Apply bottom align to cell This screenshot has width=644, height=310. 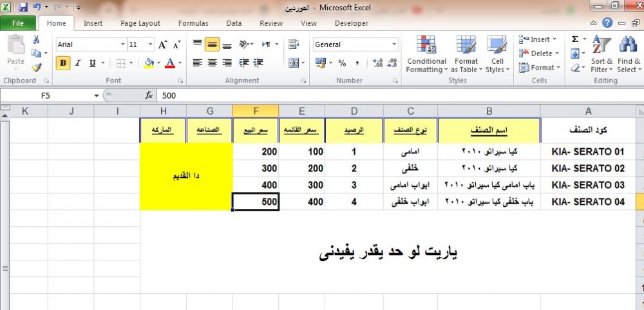[x=227, y=45]
